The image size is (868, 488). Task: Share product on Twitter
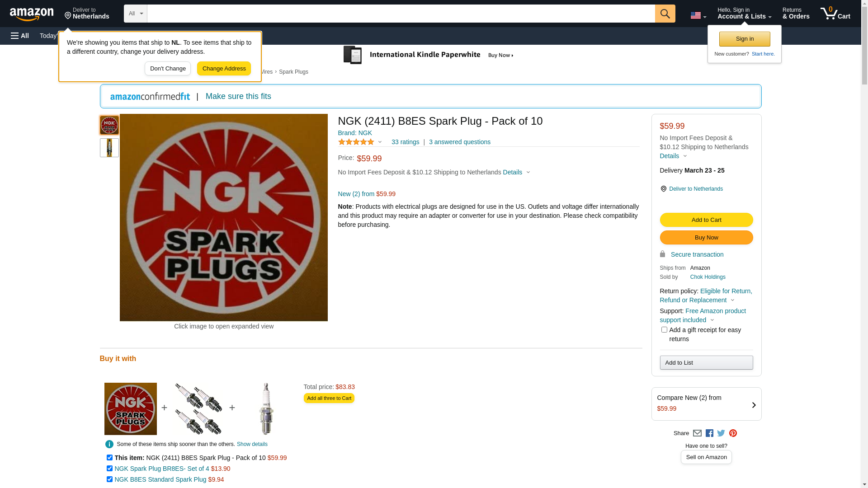pos(721,433)
